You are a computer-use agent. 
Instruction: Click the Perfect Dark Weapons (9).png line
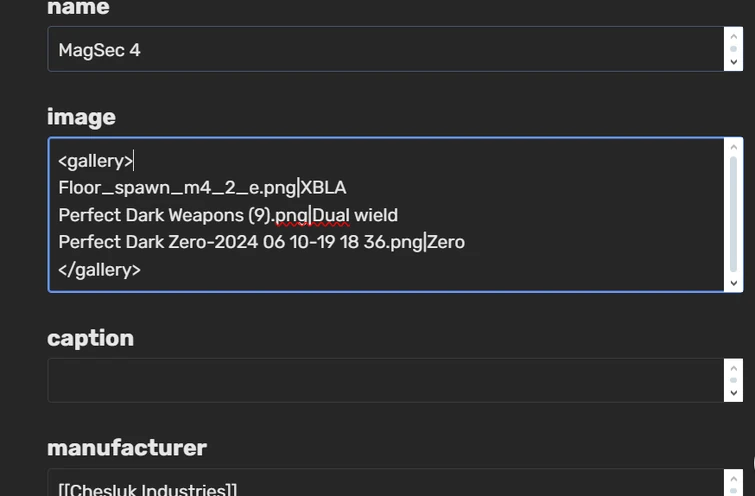click(183, 215)
